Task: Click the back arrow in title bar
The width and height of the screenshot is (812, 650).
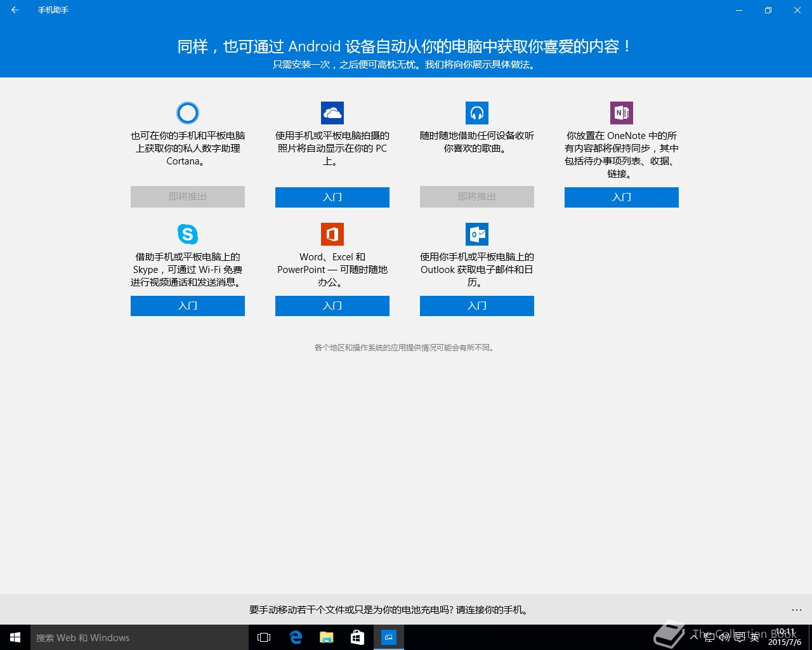Action: [15, 10]
